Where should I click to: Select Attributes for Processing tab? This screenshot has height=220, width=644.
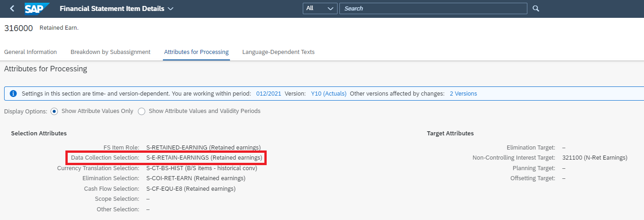tap(196, 52)
